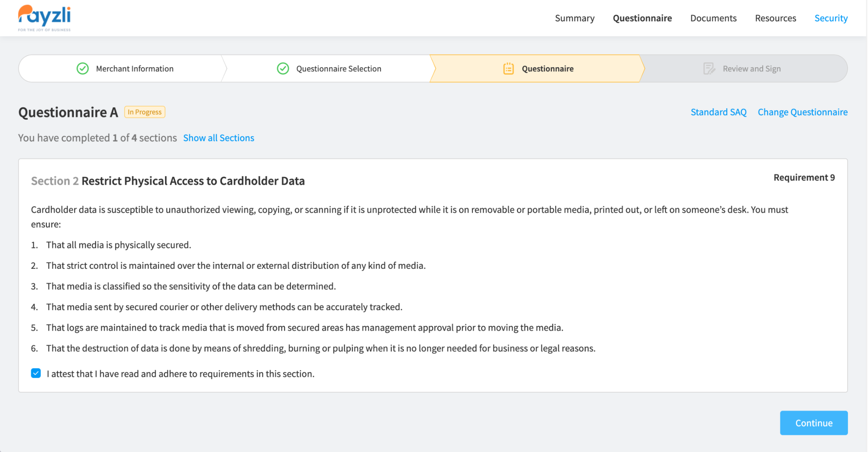Expand sections with Show all Sections
The height and width of the screenshot is (452, 868).
click(218, 138)
